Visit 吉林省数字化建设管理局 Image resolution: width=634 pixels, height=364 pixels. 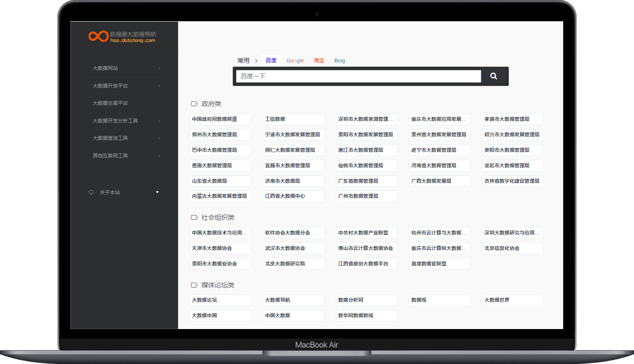[x=513, y=181]
